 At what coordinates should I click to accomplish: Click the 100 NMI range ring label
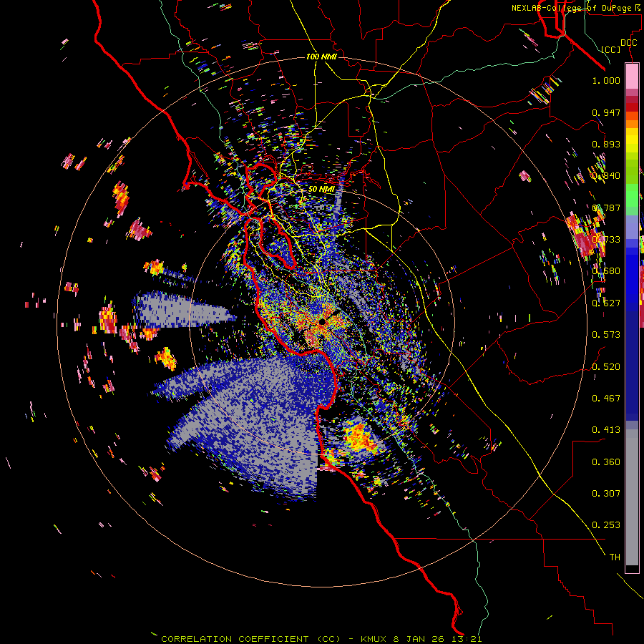pos(321,57)
